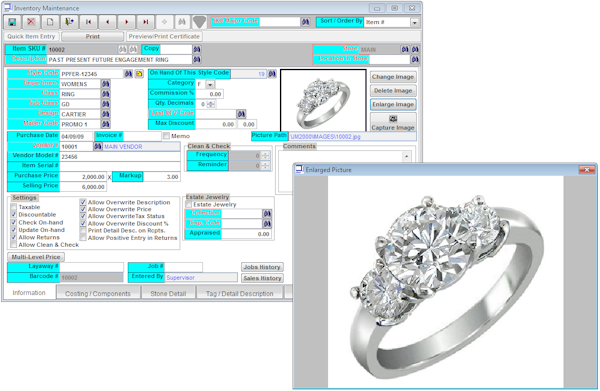This screenshot has height=391, width=600.
Task: Click the small ring image thumbnail
Action: pyautogui.click(x=323, y=101)
